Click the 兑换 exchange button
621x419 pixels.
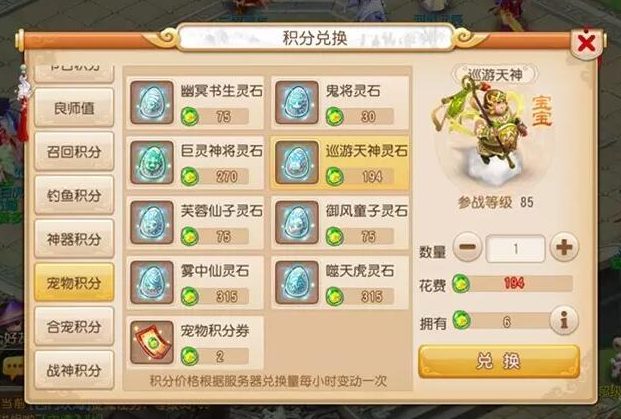point(499,362)
